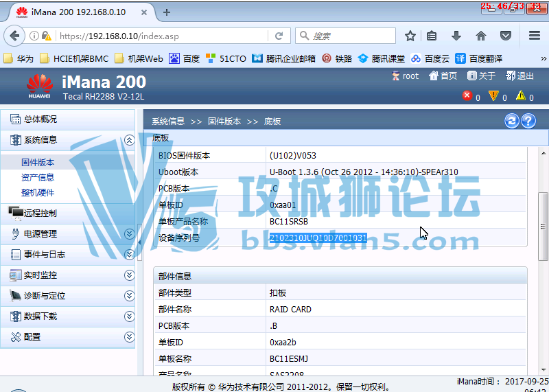This screenshot has width=549, height=392.
Task: Click the root user link
Action: pos(405,76)
